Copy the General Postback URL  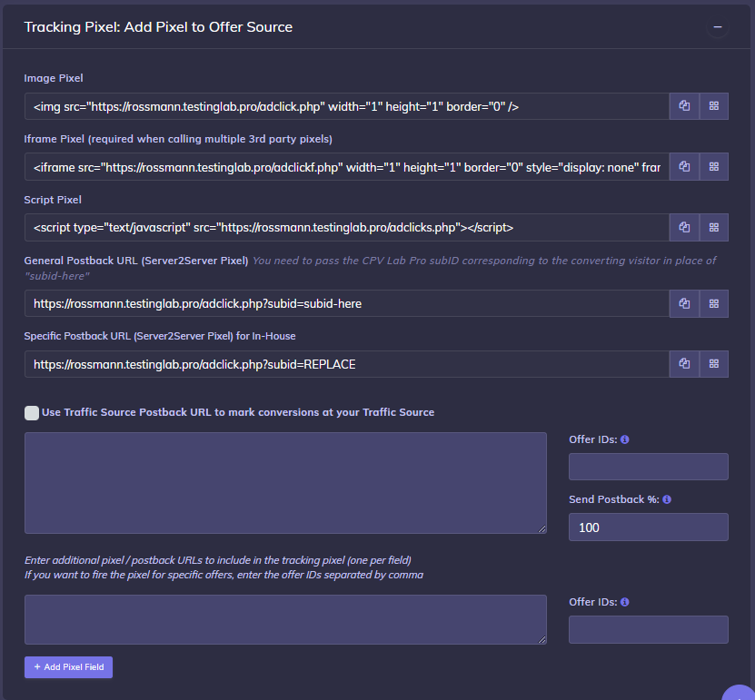[x=685, y=303]
